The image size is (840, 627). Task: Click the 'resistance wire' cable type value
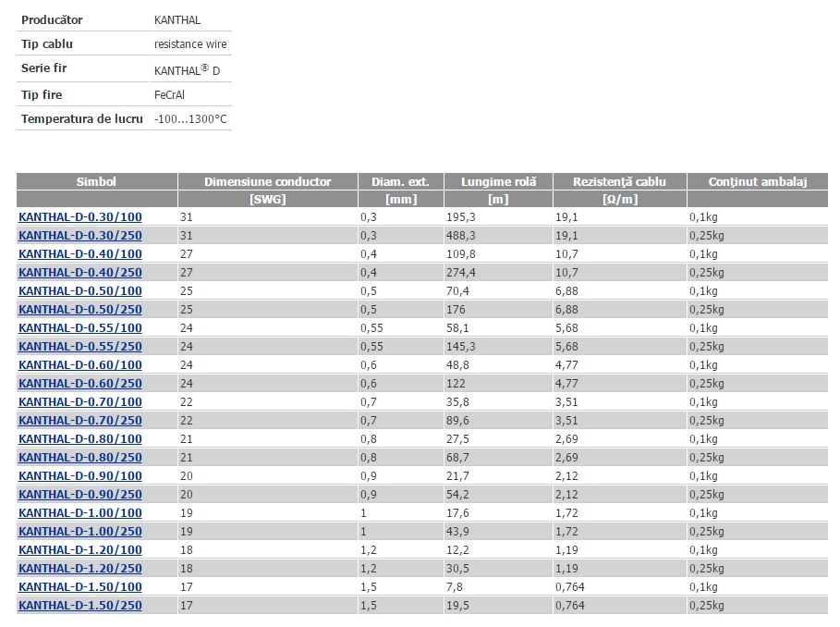point(190,44)
